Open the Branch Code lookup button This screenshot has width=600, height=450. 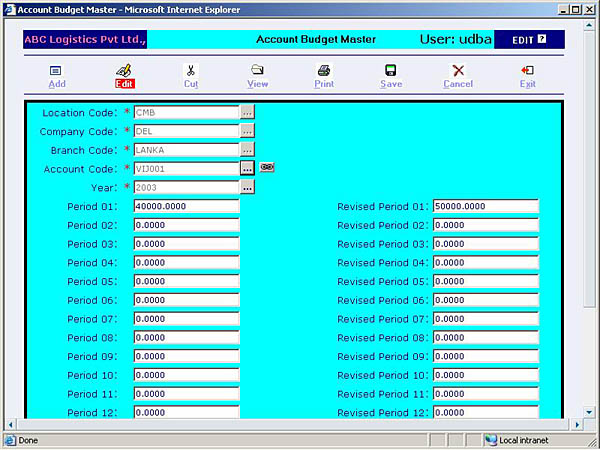[247, 150]
